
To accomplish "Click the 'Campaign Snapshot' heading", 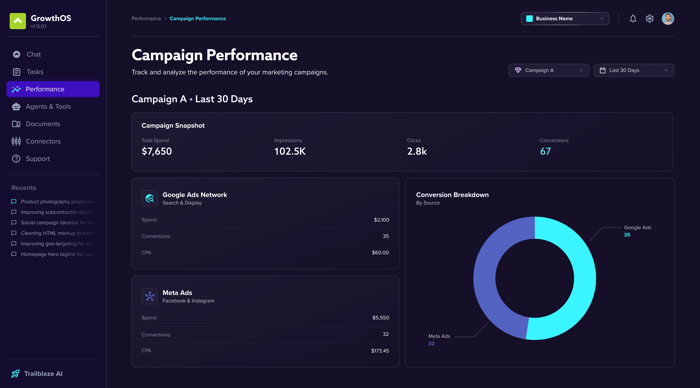I will (x=173, y=126).
